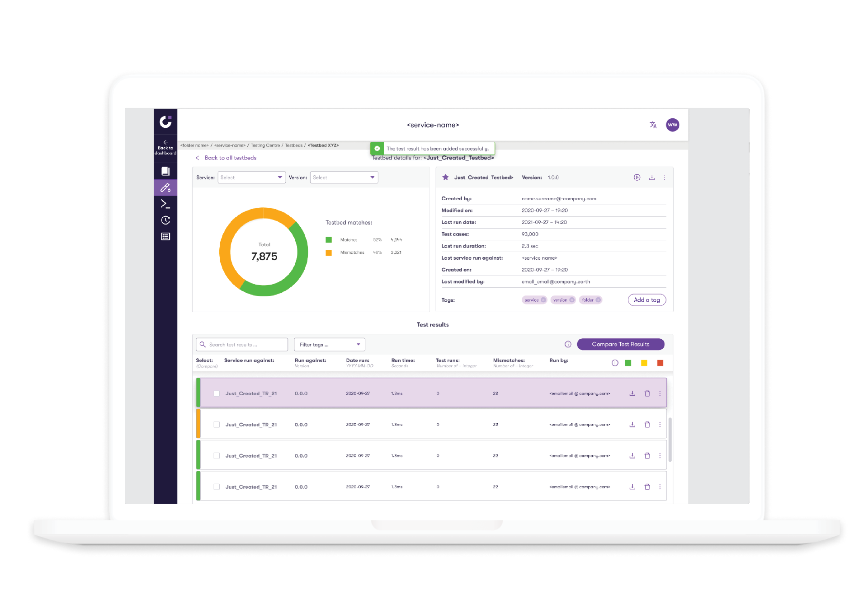Open the Version select dropdown
This screenshot has height=613, width=868.
(344, 178)
